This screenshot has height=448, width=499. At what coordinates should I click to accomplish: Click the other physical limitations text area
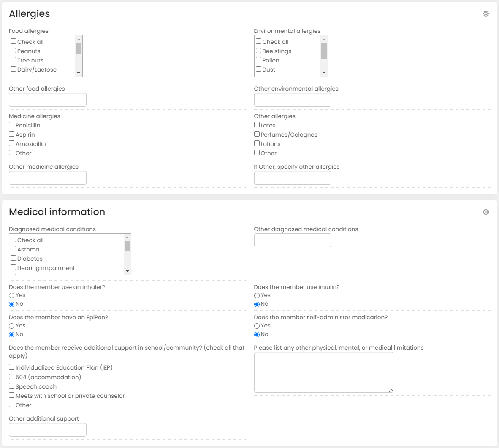pos(324,372)
